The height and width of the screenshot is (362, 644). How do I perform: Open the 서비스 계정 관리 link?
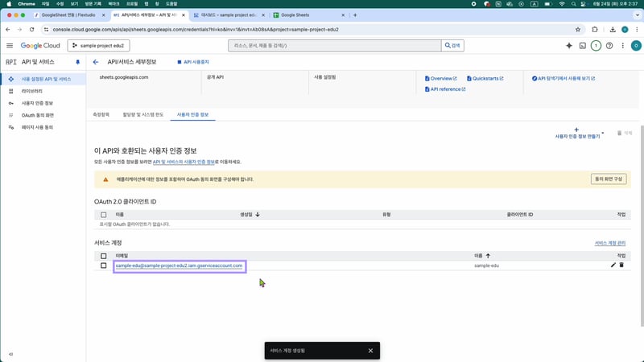[610, 243]
